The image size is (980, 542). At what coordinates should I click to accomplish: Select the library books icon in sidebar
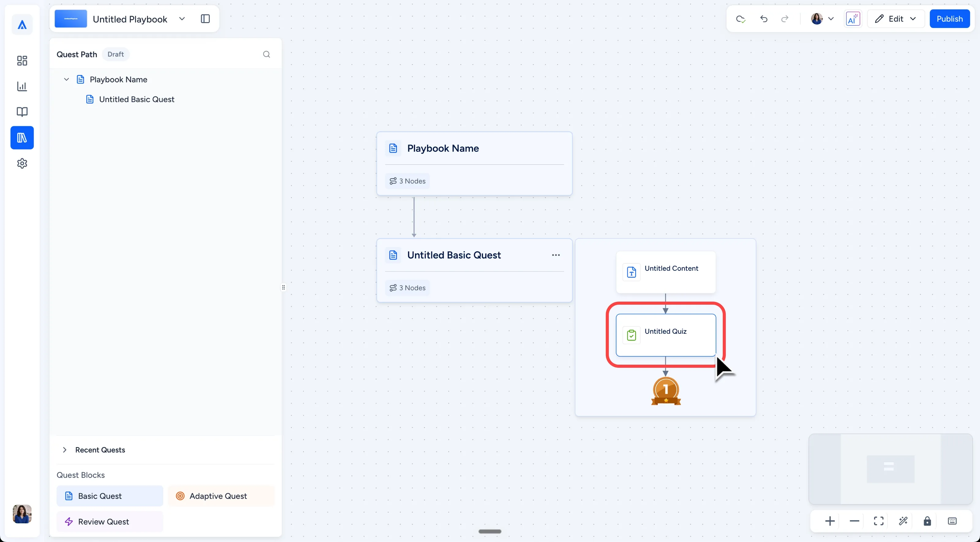pyautogui.click(x=22, y=138)
